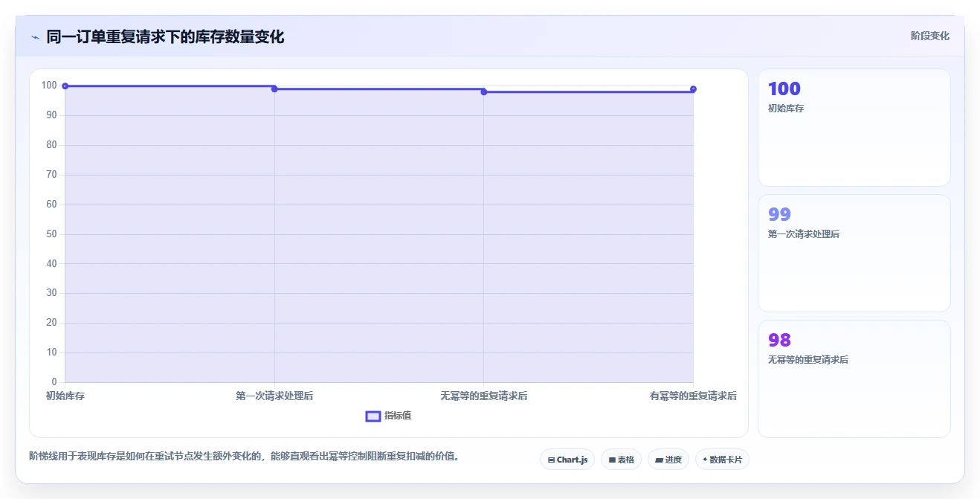
Task: Click the 进度 tag icon
Action: pos(659,460)
